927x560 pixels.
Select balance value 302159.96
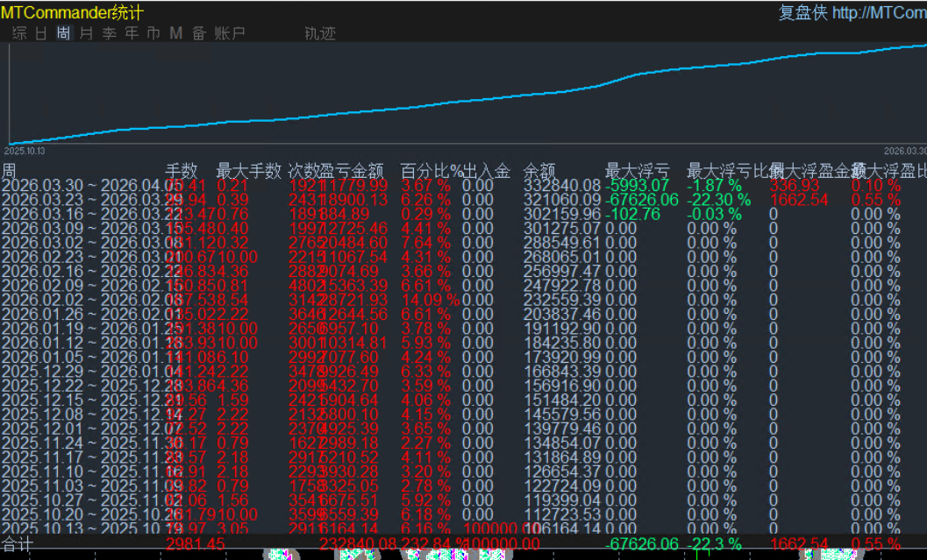pos(561,214)
